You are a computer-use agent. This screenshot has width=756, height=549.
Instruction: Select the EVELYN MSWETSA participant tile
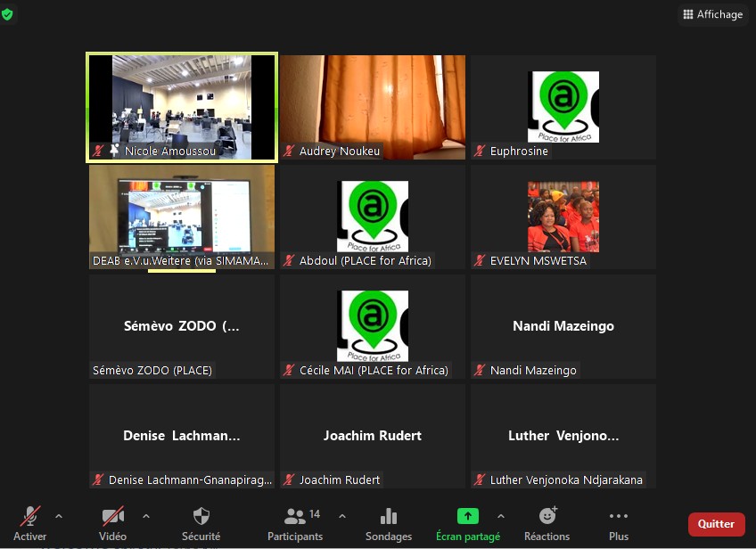pos(563,217)
